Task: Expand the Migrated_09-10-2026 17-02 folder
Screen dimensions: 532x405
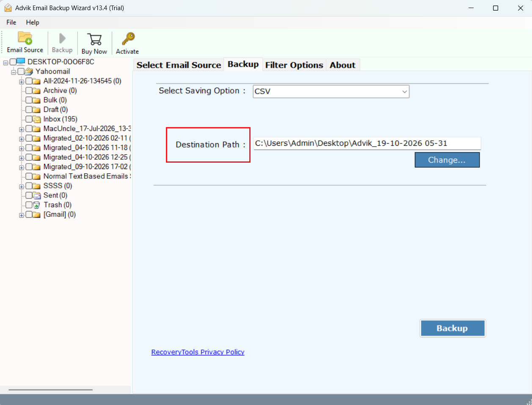Action: [22, 167]
